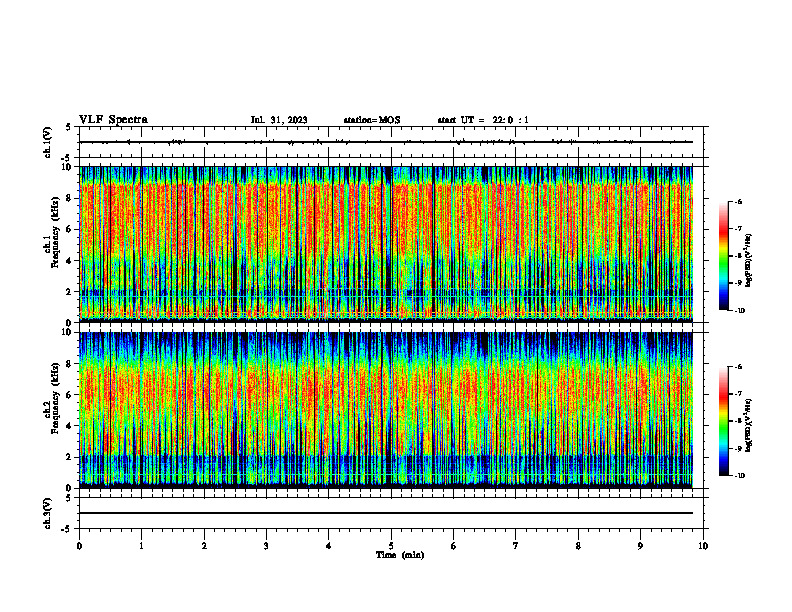The image size is (792, 612).
Task: Click the "-10" tick on ch.1 color bar
Action: 739,311
